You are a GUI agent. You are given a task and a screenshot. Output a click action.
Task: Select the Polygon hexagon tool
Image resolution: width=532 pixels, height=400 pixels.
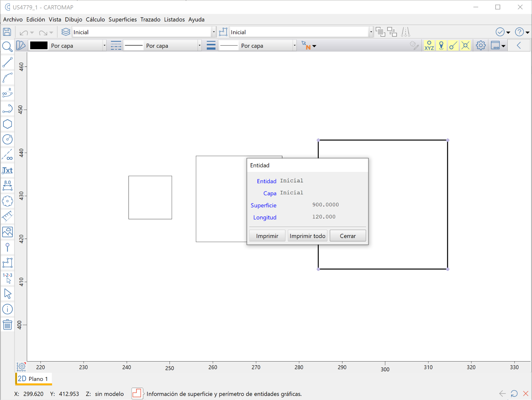(x=7, y=124)
